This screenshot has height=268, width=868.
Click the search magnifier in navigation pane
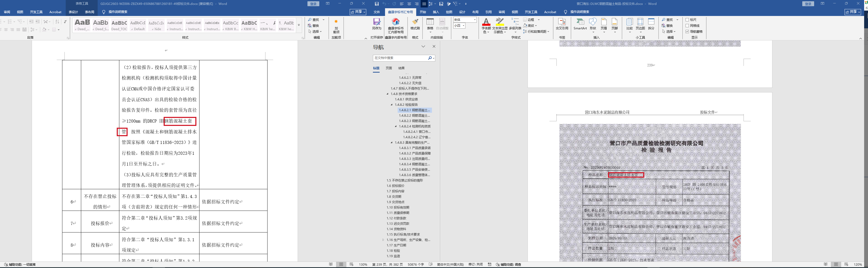click(430, 58)
